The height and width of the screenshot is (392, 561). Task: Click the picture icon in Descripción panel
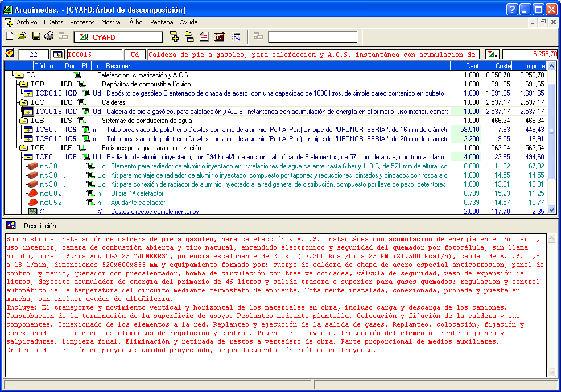coord(11,225)
